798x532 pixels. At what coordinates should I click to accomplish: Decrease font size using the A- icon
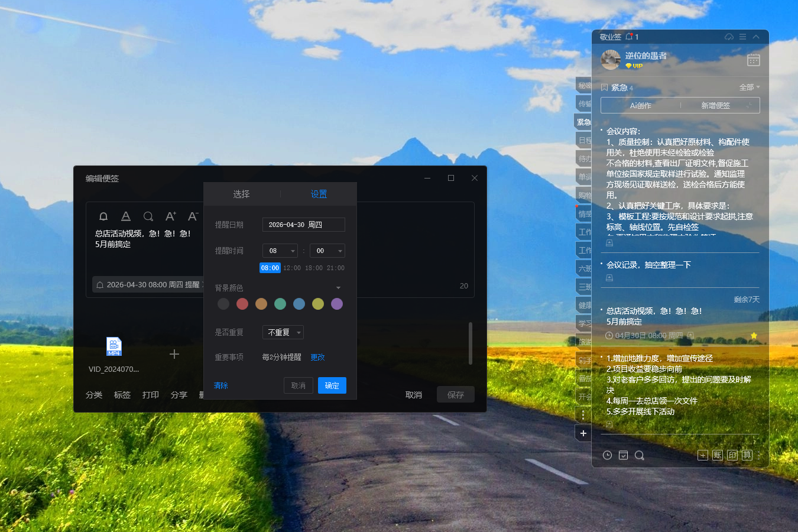click(x=193, y=216)
